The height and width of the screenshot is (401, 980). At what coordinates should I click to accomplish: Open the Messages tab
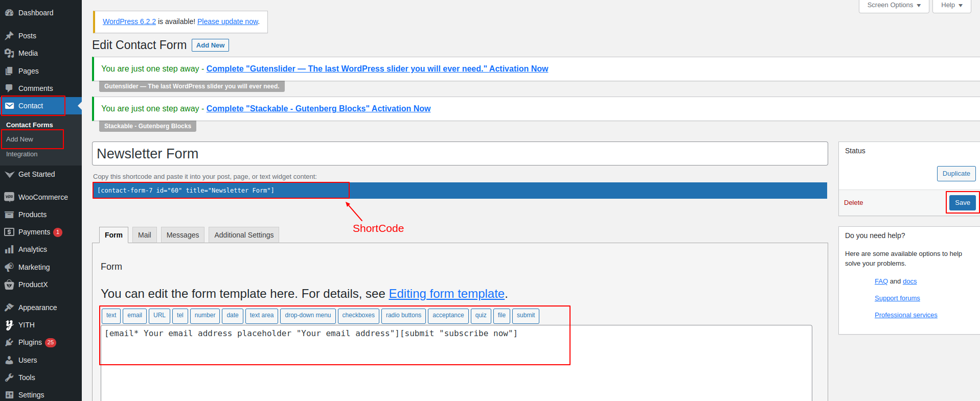tap(183, 235)
